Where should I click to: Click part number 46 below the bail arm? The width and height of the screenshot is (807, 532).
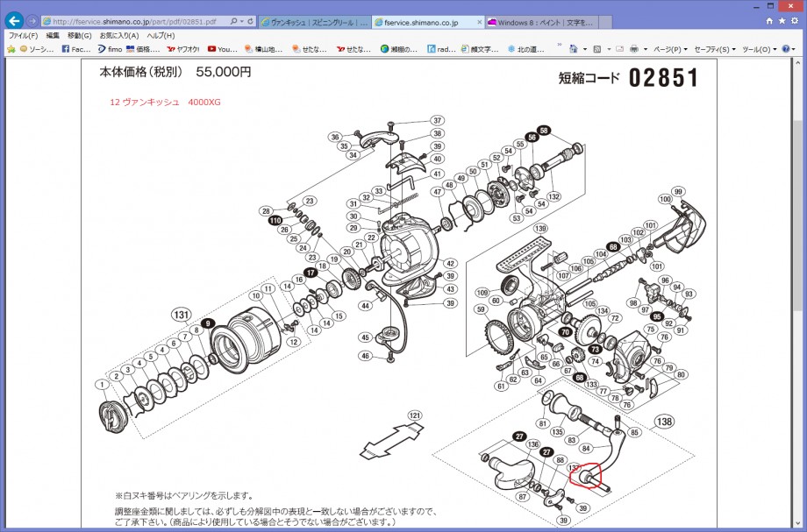(366, 356)
